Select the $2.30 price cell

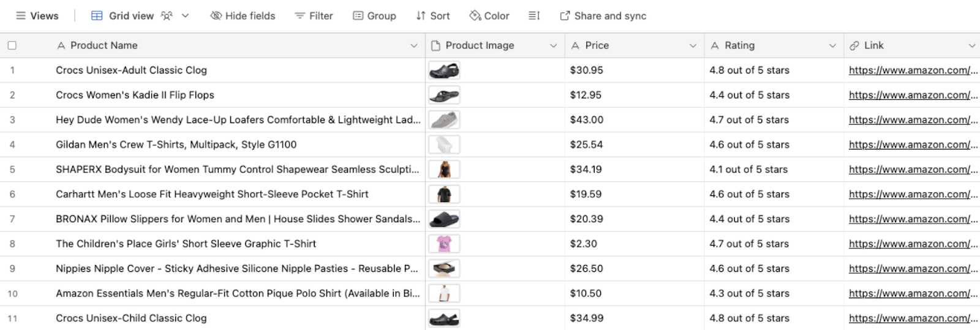click(634, 244)
